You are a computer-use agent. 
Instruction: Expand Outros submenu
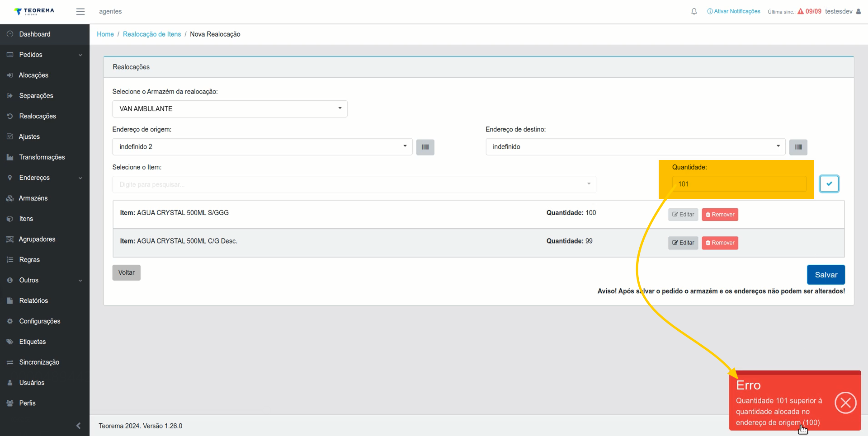45,280
